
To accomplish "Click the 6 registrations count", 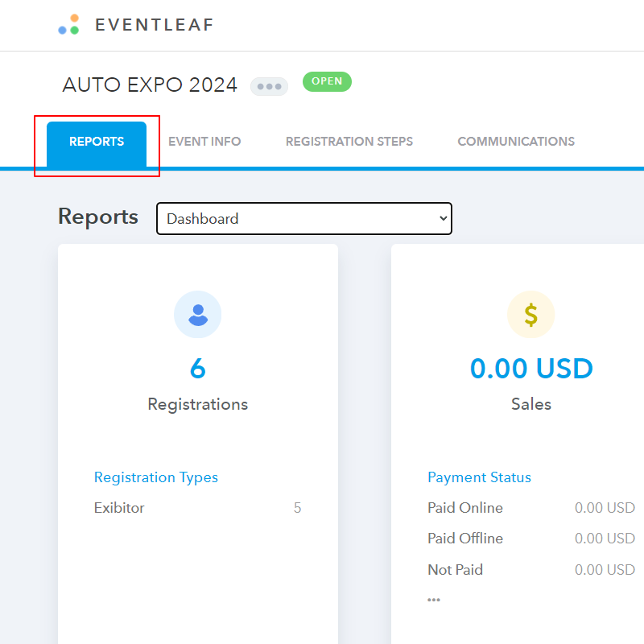I will [x=198, y=369].
